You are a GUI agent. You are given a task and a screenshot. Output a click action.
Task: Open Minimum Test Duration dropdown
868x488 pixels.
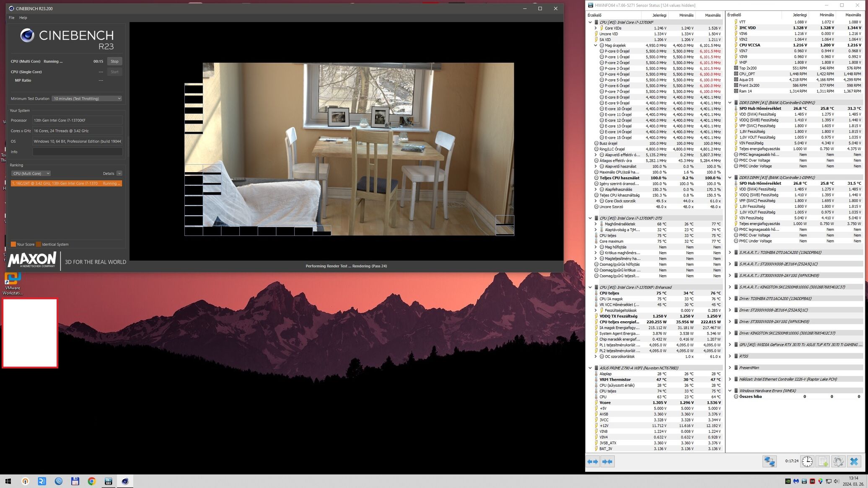[87, 98]
